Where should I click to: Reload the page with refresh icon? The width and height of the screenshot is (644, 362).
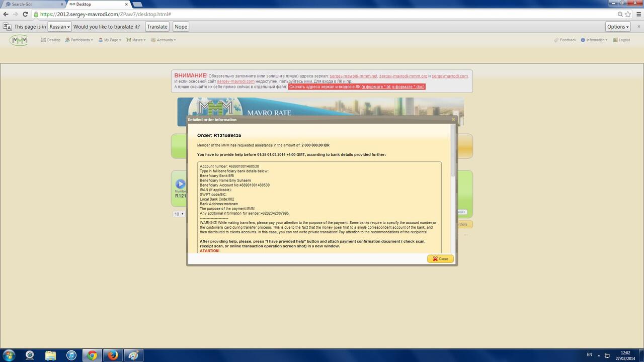coord(25,14)
